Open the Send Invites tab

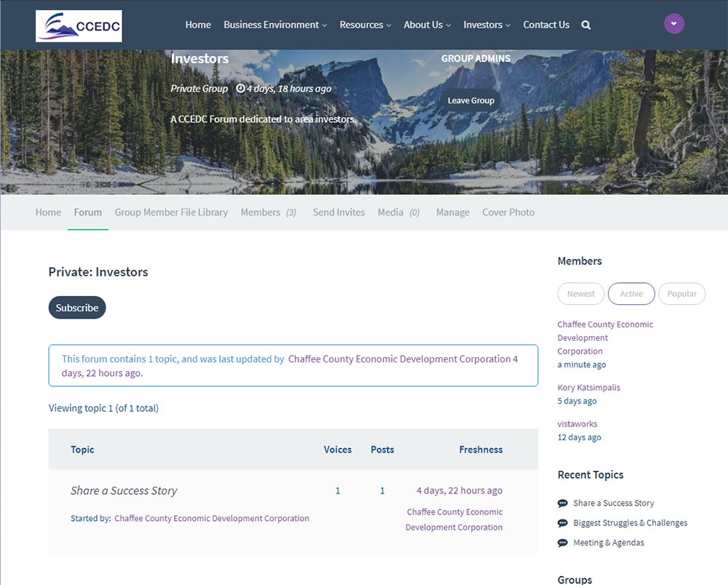(x=339, y=212)
